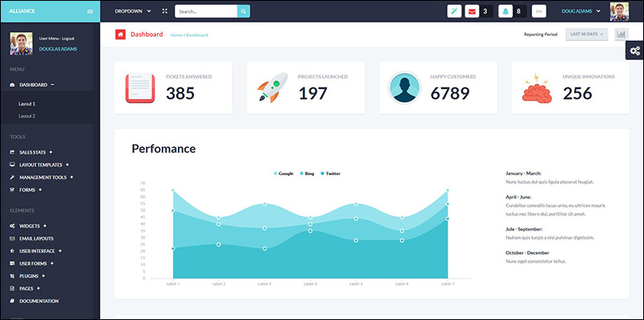Toggle the sidebar hamburger menu

pyautogui.click(x=90, y=11)
